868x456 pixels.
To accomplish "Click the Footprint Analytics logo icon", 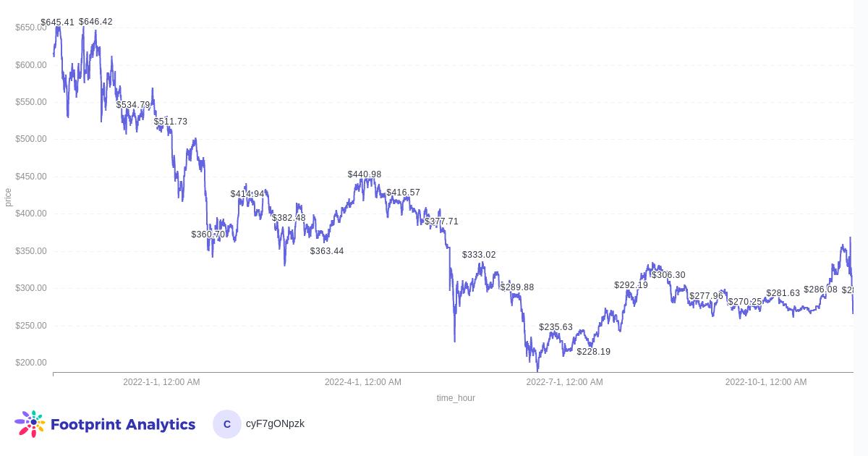I will pyautogui.click(x=30, y=424).
